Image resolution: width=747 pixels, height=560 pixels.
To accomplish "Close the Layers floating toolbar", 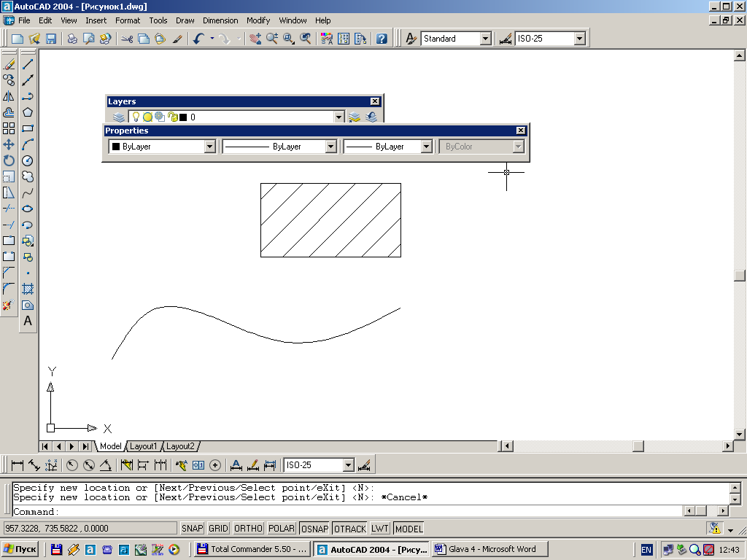I will pyautogui.click(x=375, y=101).
